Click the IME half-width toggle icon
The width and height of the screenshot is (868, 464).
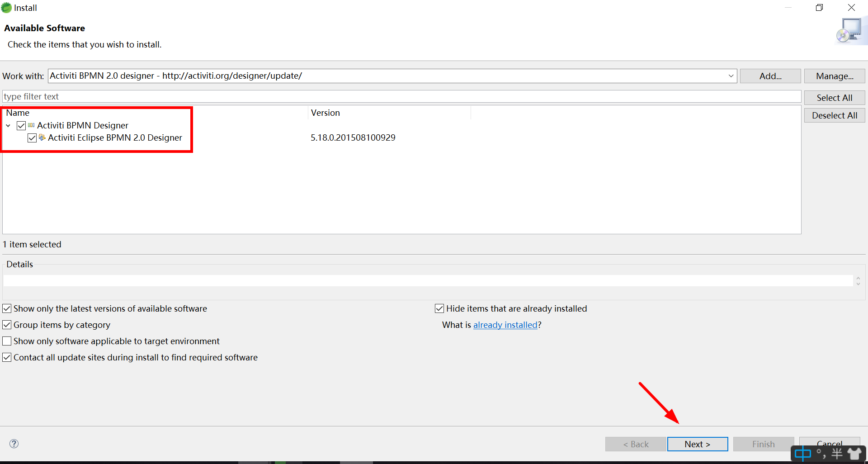(x=837, y=454)
